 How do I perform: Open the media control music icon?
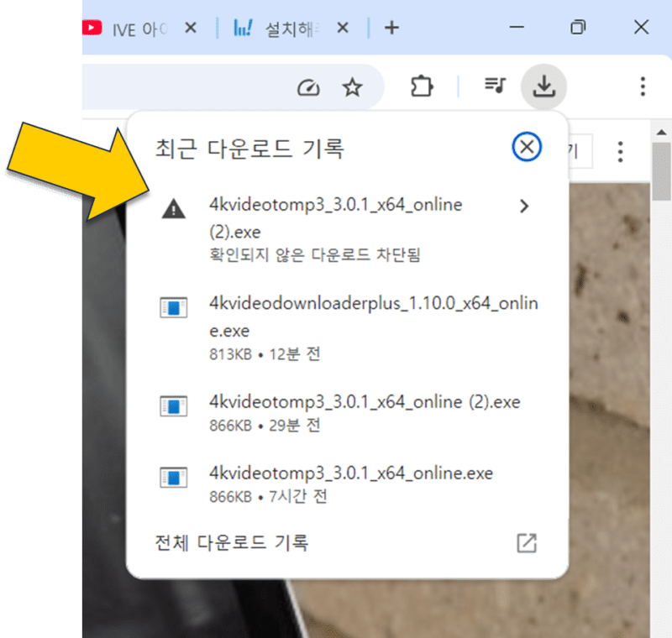pos(496,86)
